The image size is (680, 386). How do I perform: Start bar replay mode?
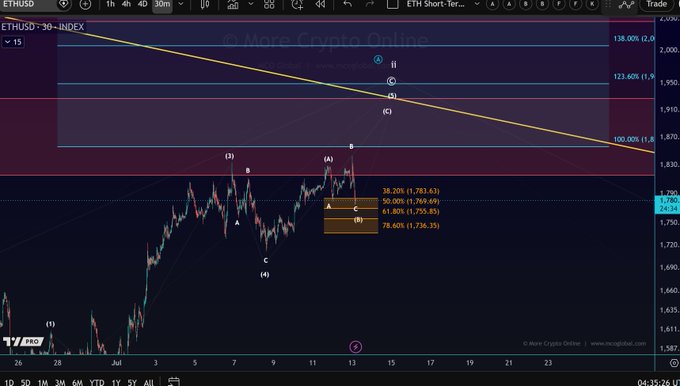tap(320, 4)
